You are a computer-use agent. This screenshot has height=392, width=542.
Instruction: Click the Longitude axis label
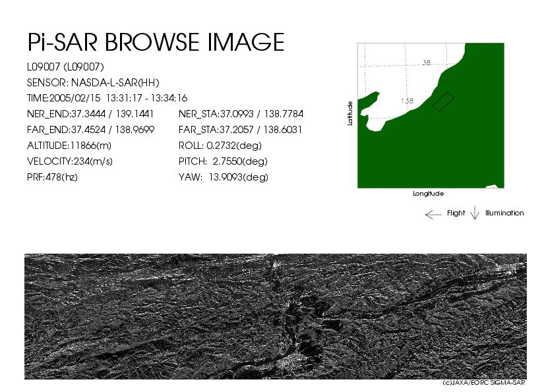[x=429, y=194]
